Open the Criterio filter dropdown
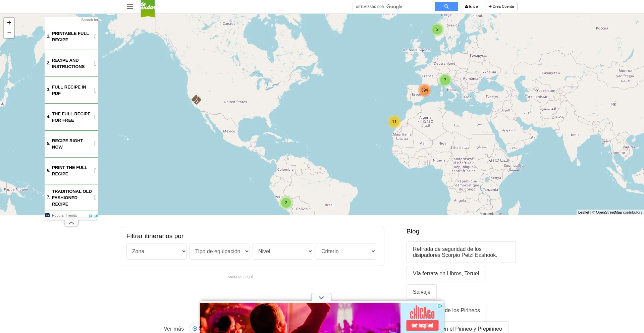Screen dimensions: 644x333 point(346,251)
